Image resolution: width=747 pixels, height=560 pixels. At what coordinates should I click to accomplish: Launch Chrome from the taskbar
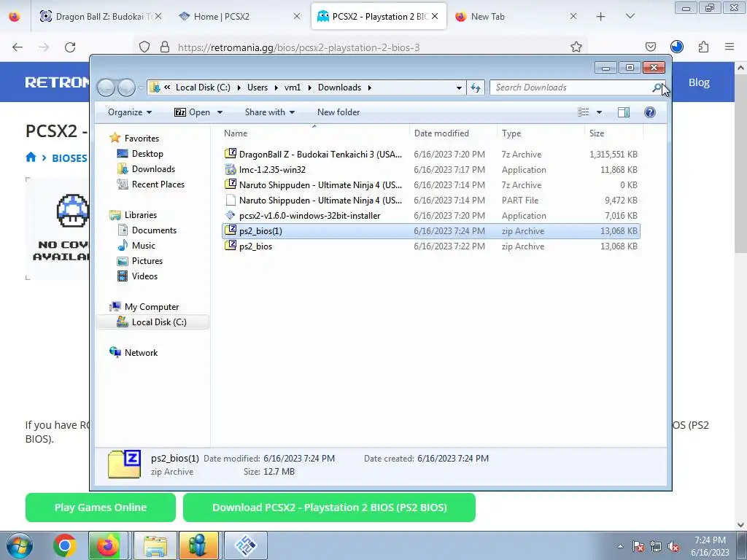pos(65,545)
